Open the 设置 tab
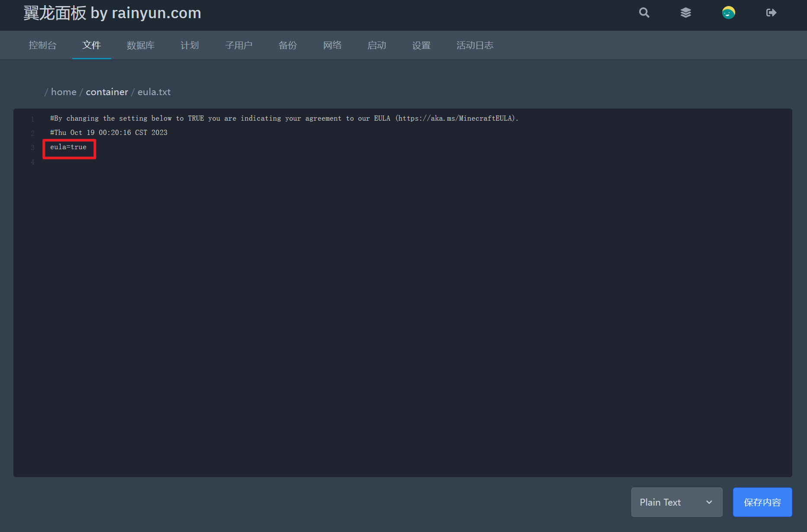Viewport: 807px width, 532px height. pos(421,45)
